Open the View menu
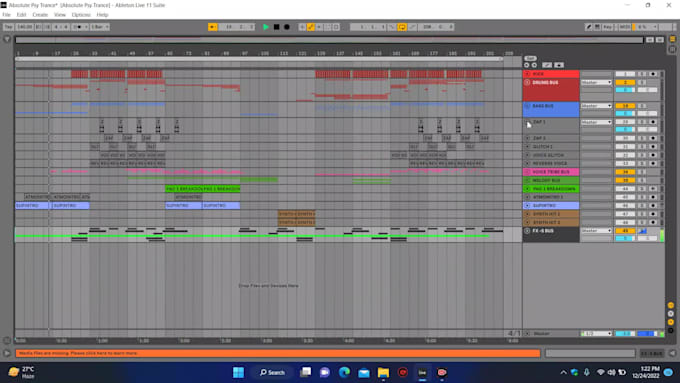Image resolution: width=680 pixels, height=383 pixels. tap(60, 15)
